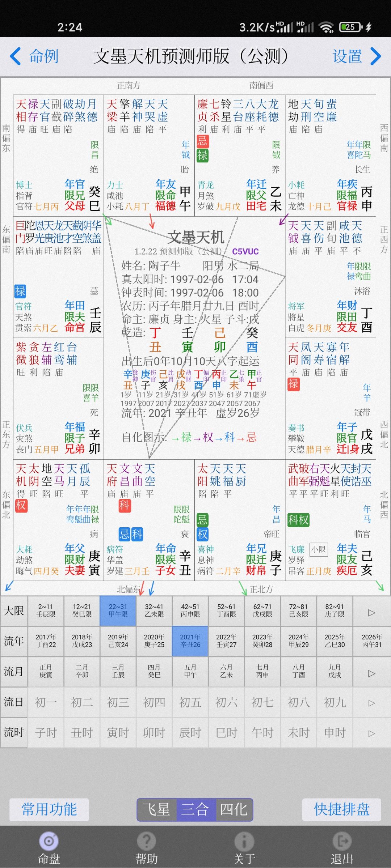Screen dimensions: 391x868
Task: Open 命例 case list
Action: pos(43,56)
